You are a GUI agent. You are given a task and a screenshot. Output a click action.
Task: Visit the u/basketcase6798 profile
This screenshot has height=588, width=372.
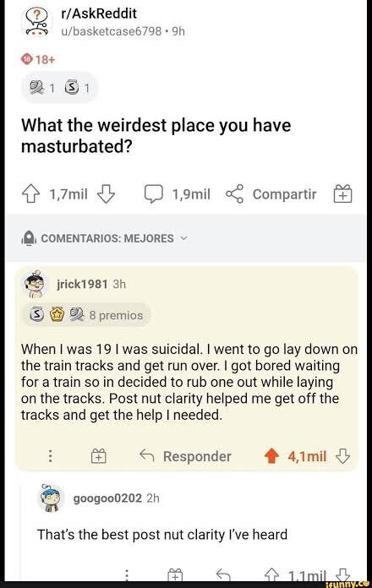(x=111, y=31)
